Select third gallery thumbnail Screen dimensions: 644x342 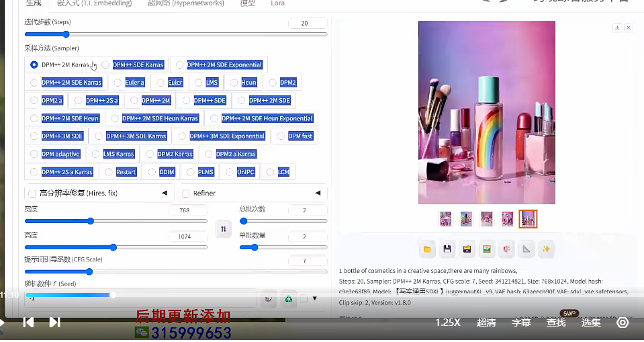(x=487, y=219)
